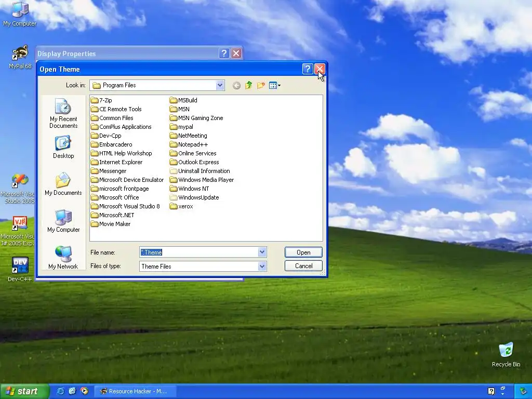Select the CE Remote Tools folder
This screenshot has height=399, width=532.
tap(116, 109)
